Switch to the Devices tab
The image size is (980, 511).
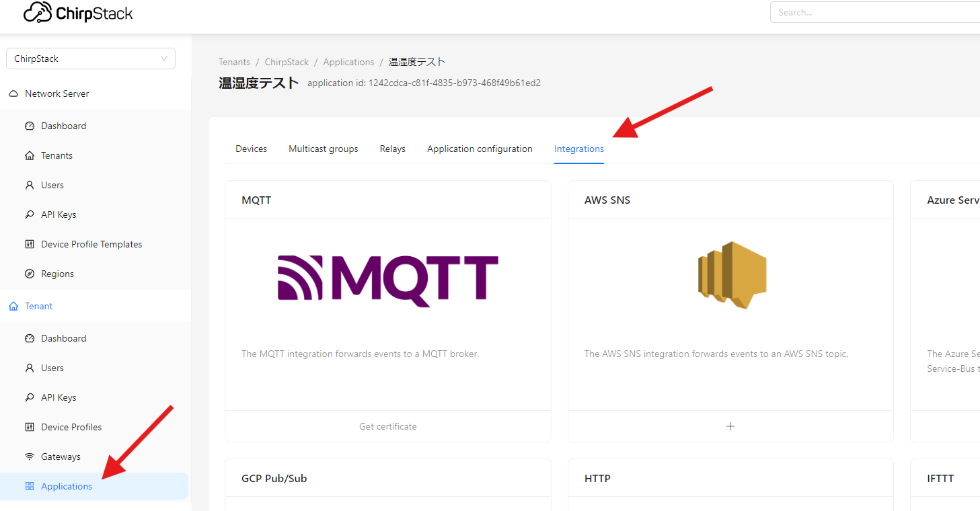251,149
